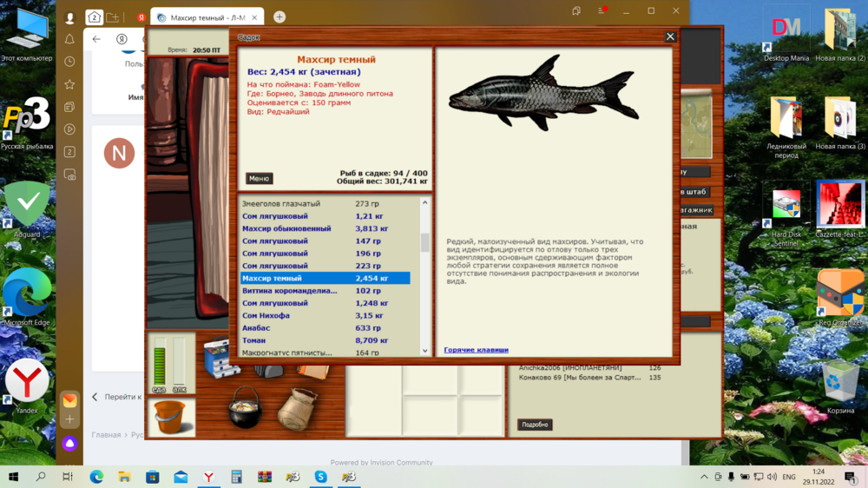868x488 pixels.
Task: Click the Багажник button
Action: [696, 210]
